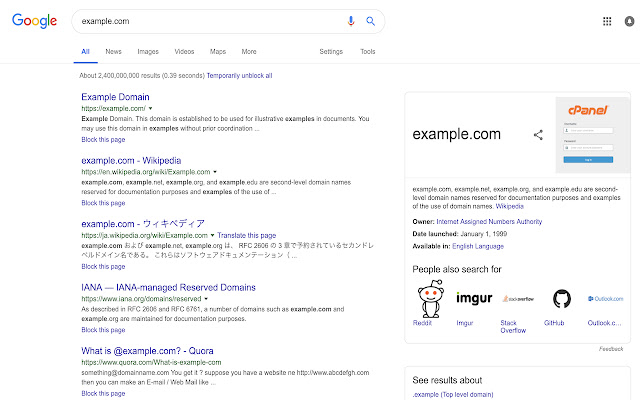Open the Stack Overflow text label

(x=513, y=327)
